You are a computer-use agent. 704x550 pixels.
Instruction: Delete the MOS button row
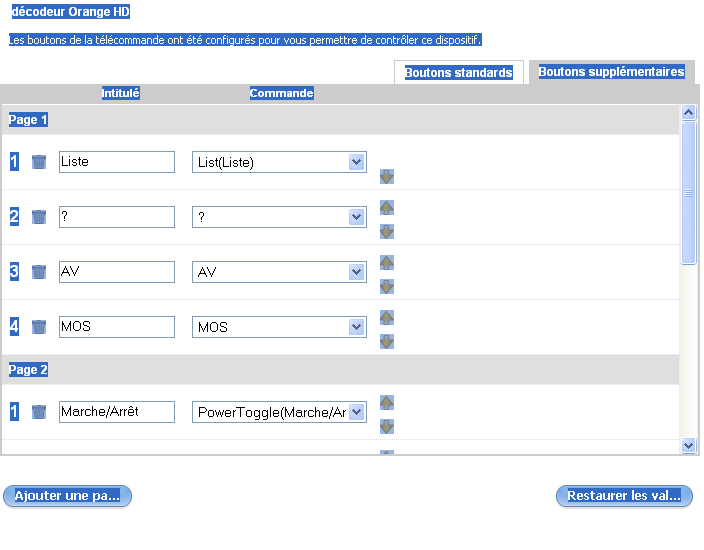point(39,327)
